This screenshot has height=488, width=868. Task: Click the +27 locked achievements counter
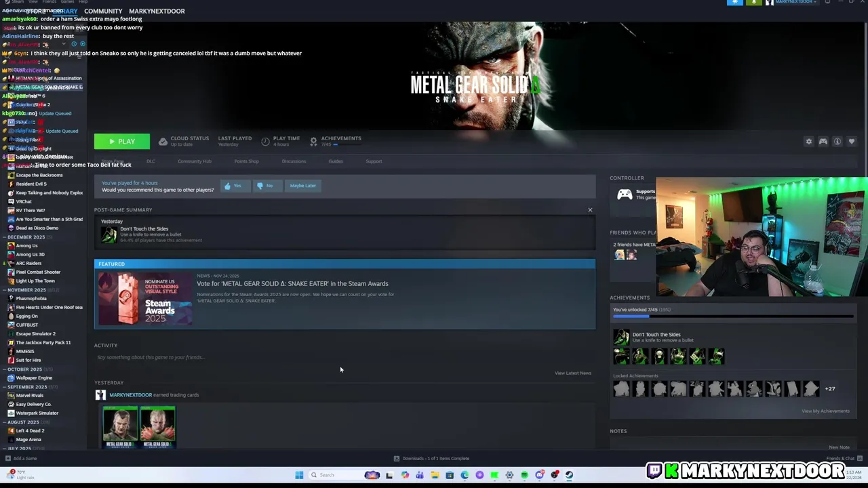[x=830, y=389]
